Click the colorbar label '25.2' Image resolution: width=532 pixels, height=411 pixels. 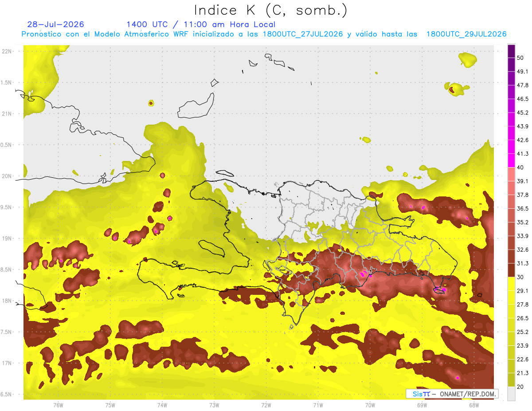pyautogui.click(x=523, y=332)
